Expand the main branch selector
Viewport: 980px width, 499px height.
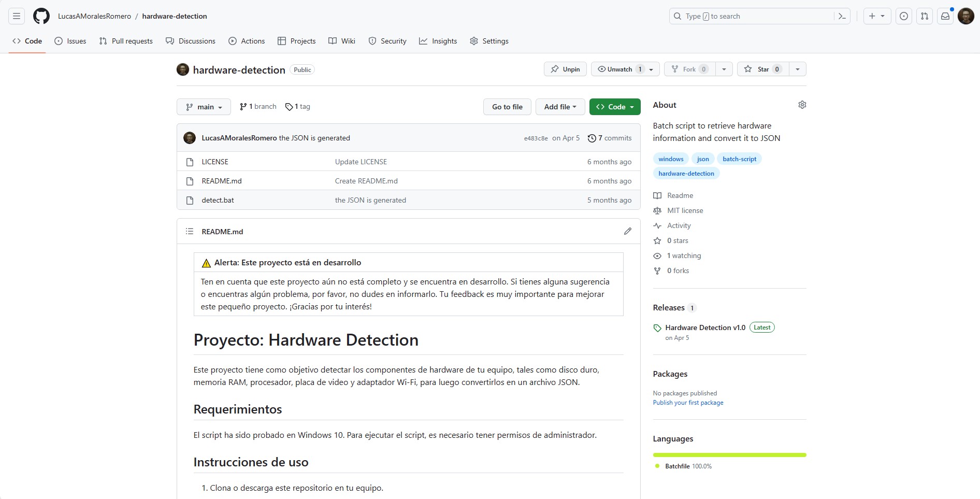[204, 107]
